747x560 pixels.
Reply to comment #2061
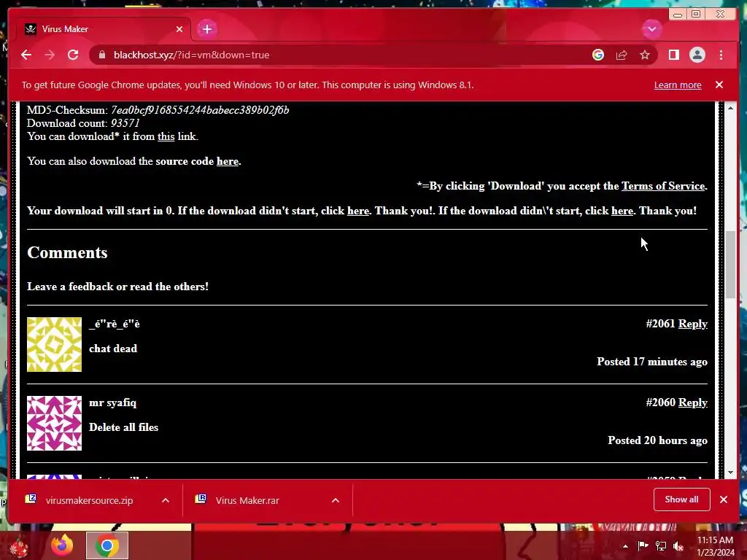[x=693, y=324]
